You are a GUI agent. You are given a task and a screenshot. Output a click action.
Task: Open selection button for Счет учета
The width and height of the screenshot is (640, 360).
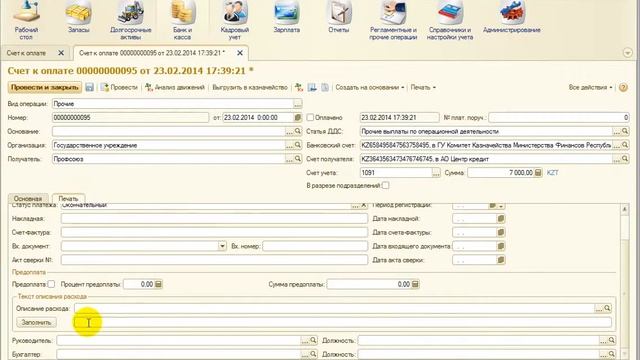(436, 173)
